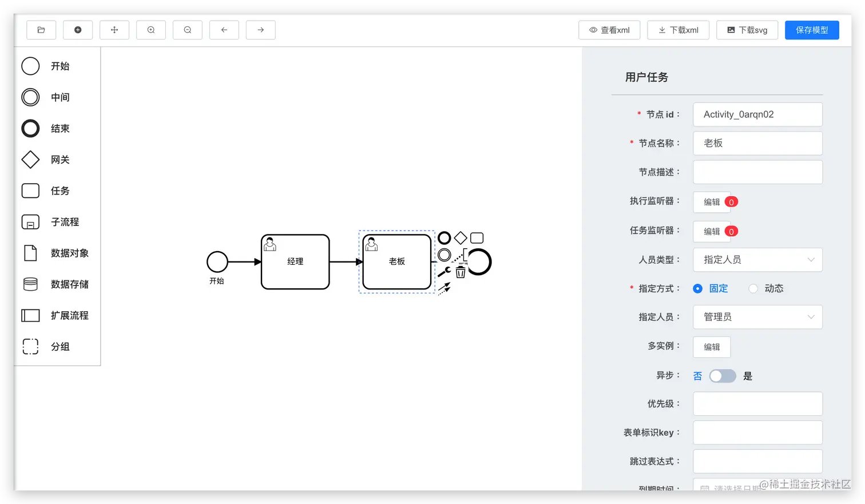The height and width of the screenshot is (504, 865).
Task: Edit 任务监听器 with its 编辑 button
Action: 712,231
